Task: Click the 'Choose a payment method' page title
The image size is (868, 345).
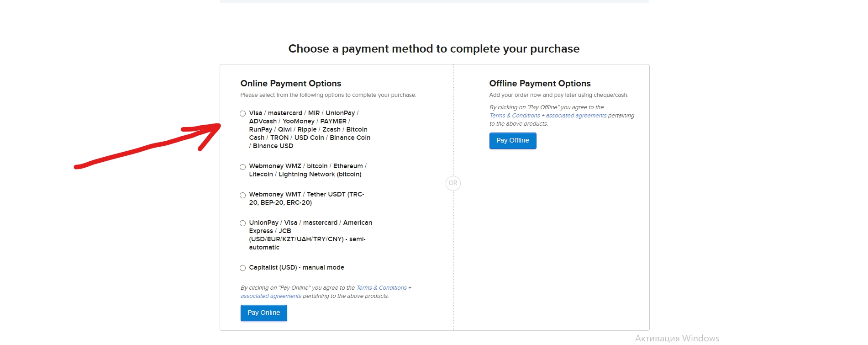Action: coord(434,49)
